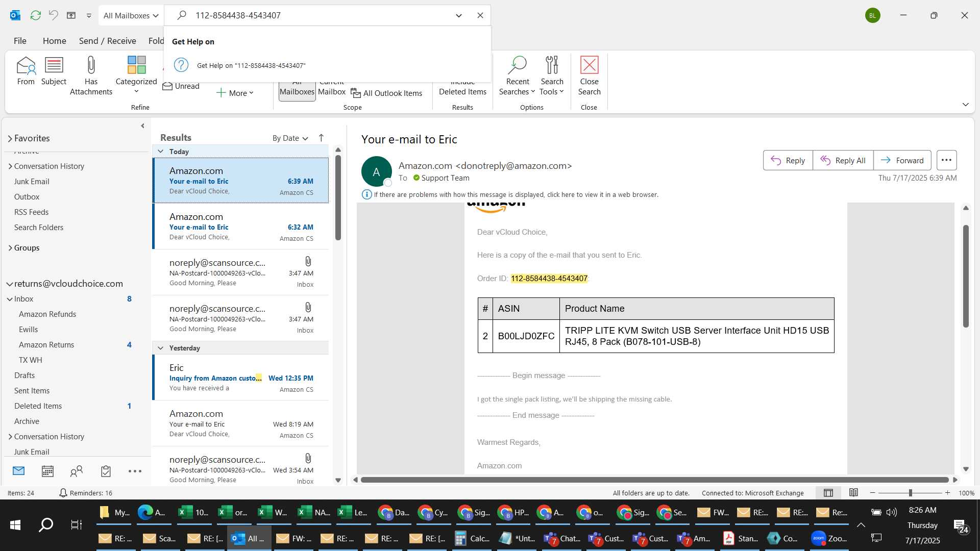980x551 pixels.
Task: Filter search by Subject icon
Action: pyautogui.click(x=54, y=71)
